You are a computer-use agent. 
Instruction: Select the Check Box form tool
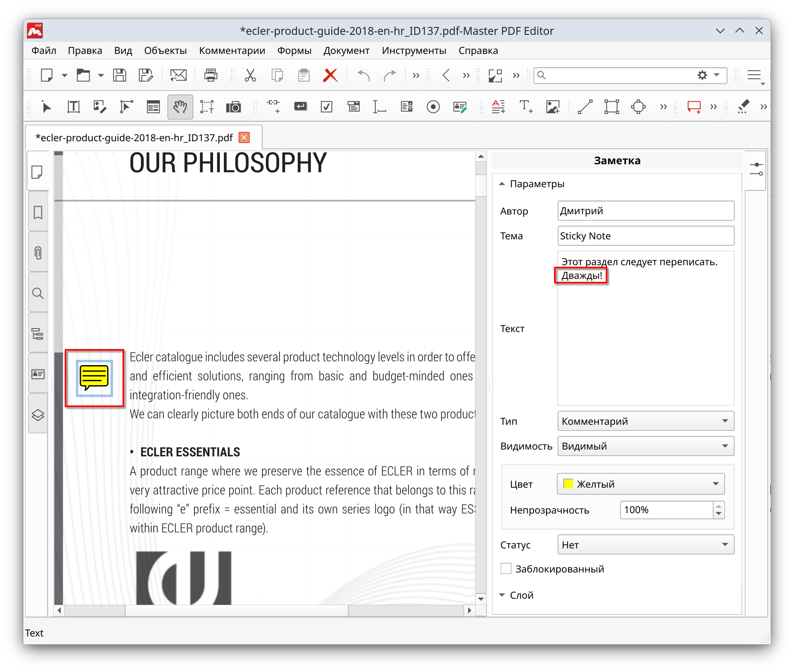[327, 107]
